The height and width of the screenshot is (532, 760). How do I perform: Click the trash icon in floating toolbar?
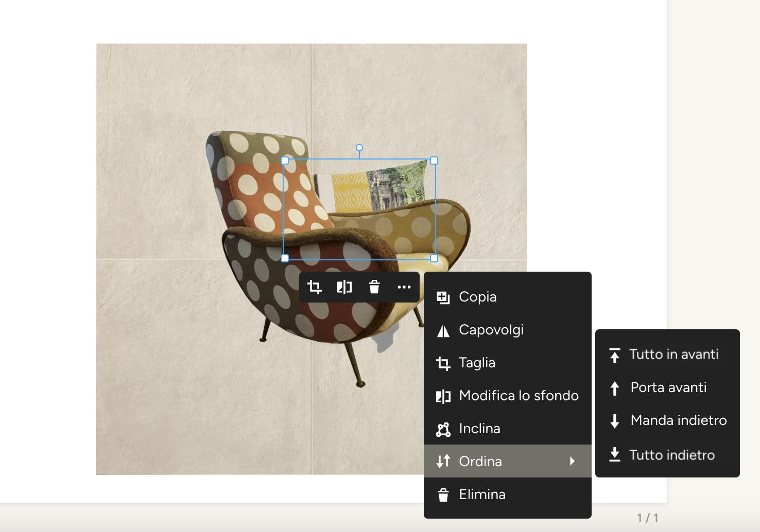(x=374, y=287)
